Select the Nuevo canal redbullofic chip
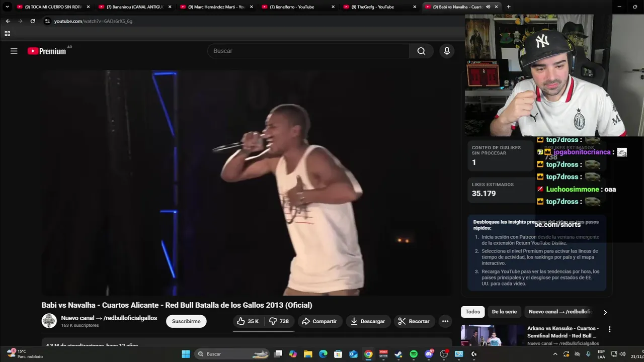Image resolution: width=644 pixels, height=362 pixels. [x=560, y=312]
